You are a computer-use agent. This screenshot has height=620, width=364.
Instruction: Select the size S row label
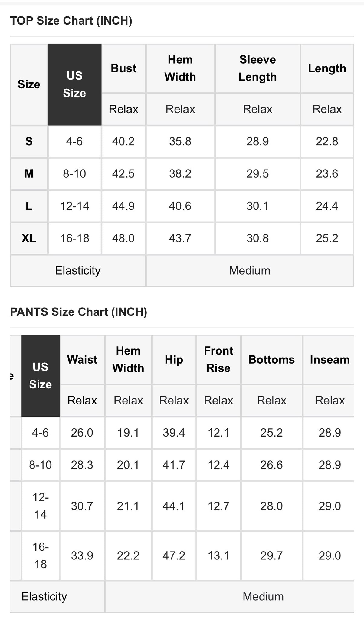[29, 141]
